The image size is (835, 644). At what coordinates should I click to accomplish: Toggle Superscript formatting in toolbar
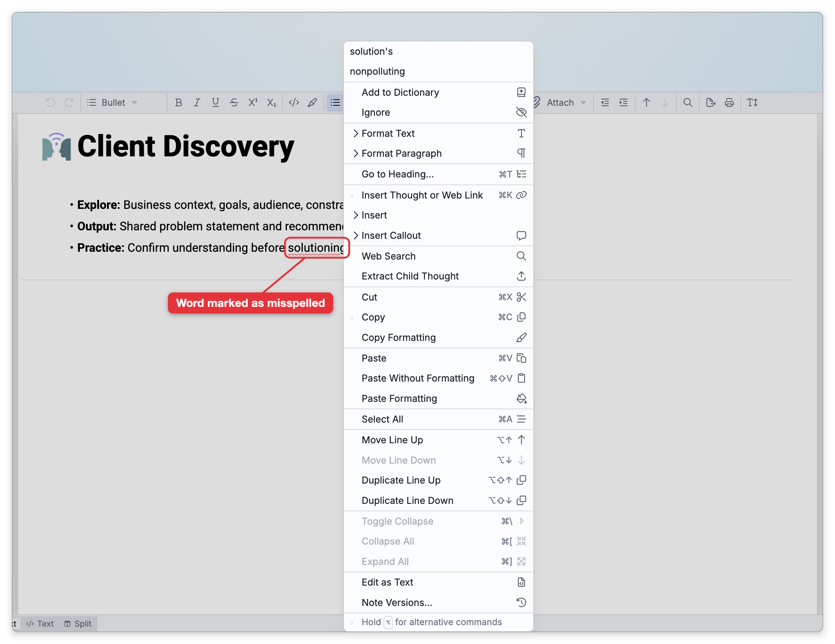253,102
